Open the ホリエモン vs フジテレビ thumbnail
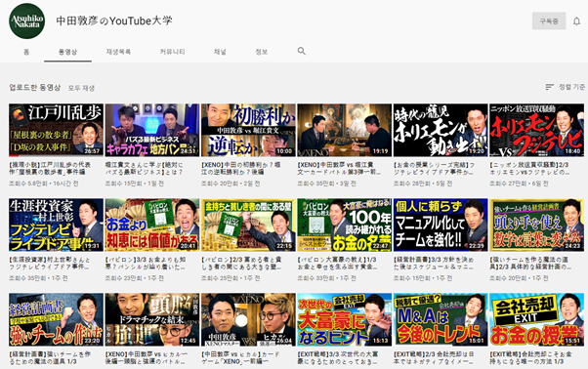588x369 pixels. [536, 130]
